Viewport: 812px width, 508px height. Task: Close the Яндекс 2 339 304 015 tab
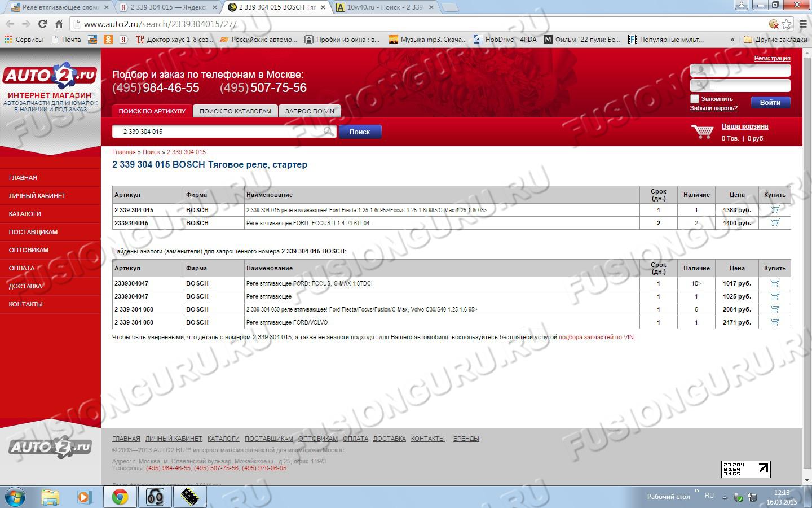tap(214, 7)
